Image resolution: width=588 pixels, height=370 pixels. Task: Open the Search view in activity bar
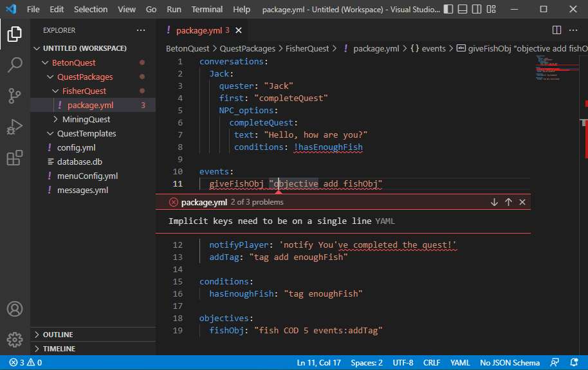[15, 65]
